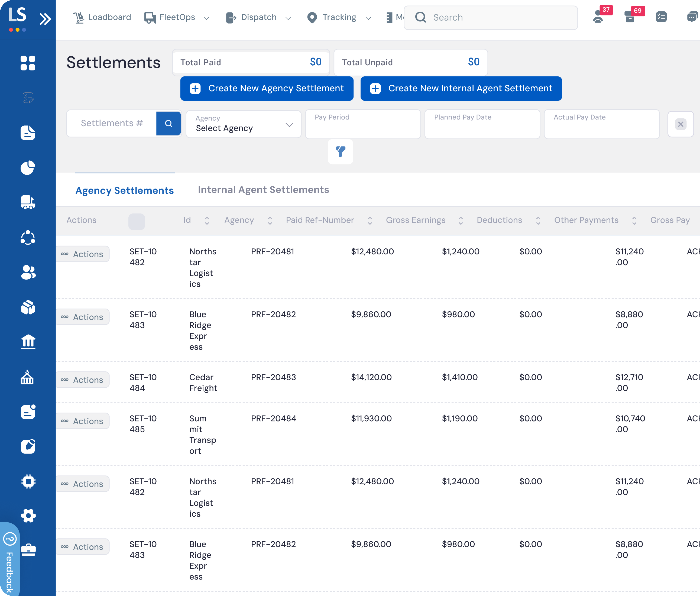Click the global Search box
Viewport: 700px width, 596px height.
[x=491, y=18]
